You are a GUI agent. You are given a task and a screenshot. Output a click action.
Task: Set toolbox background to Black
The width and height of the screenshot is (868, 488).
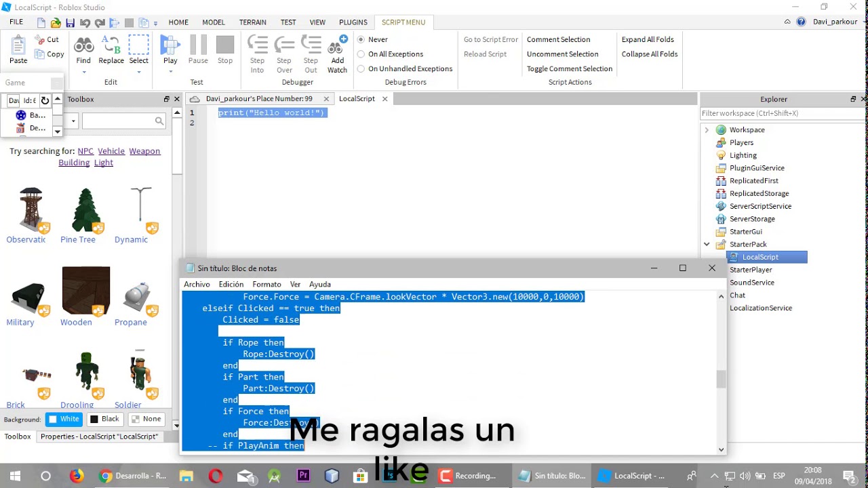coord(104,419)
